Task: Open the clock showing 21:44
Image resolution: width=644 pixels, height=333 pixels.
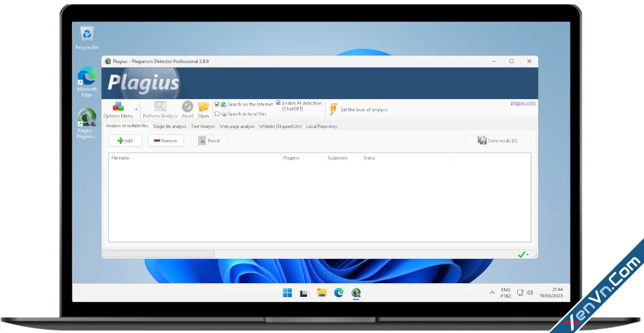Action: point(551,293)
